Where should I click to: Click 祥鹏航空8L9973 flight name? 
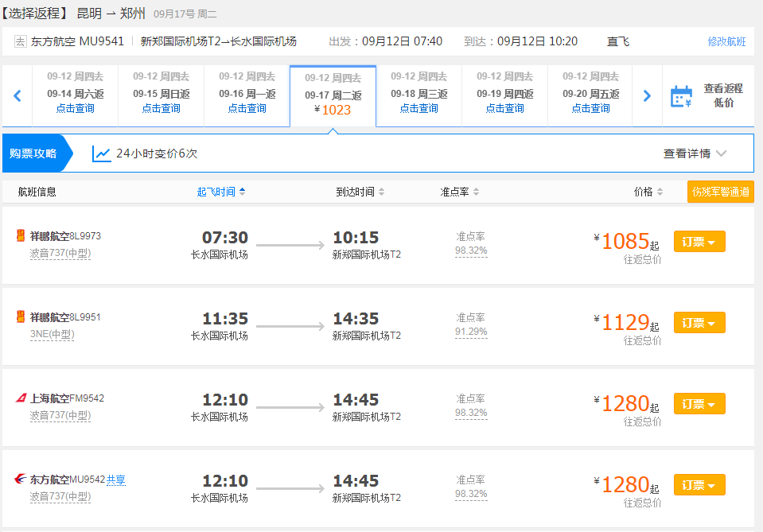pos(65,236)
